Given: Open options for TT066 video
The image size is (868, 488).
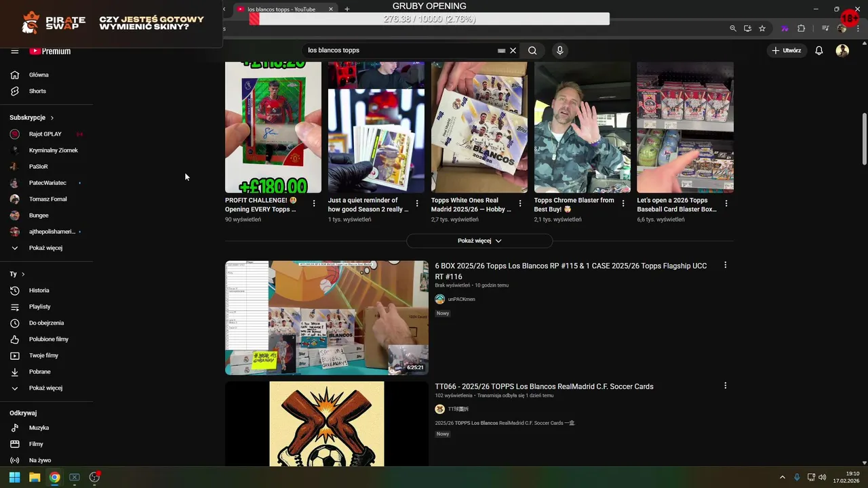Looking at the screenshot, I should click(x=725, y=386).
